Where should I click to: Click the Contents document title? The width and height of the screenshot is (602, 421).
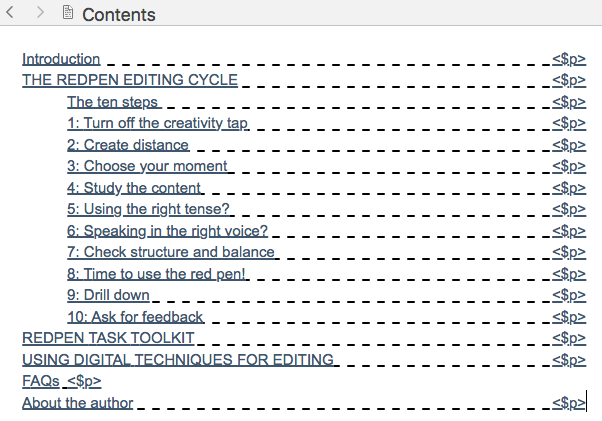pos(119,15)
